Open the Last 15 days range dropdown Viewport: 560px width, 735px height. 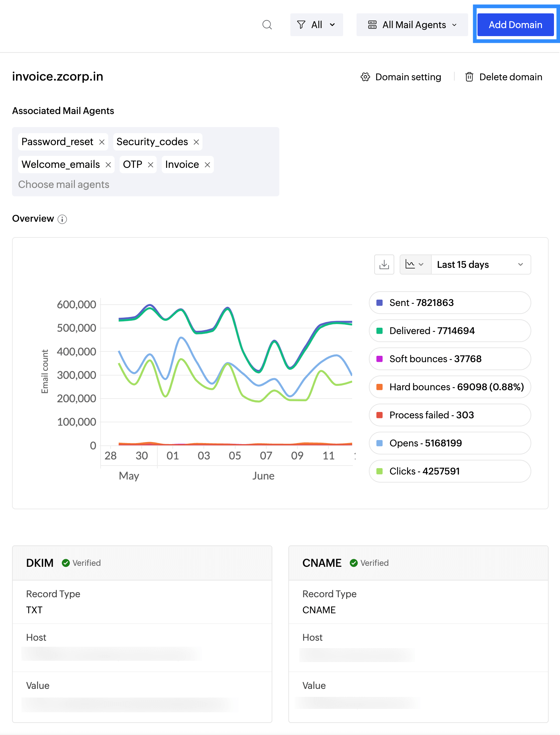click(480, 265)
